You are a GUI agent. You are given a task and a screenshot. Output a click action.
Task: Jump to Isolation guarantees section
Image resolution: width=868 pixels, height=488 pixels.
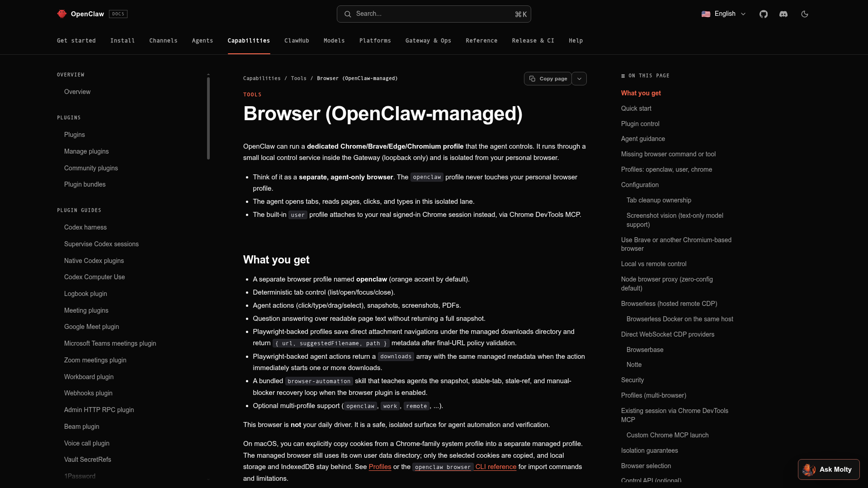coord(649,450)
